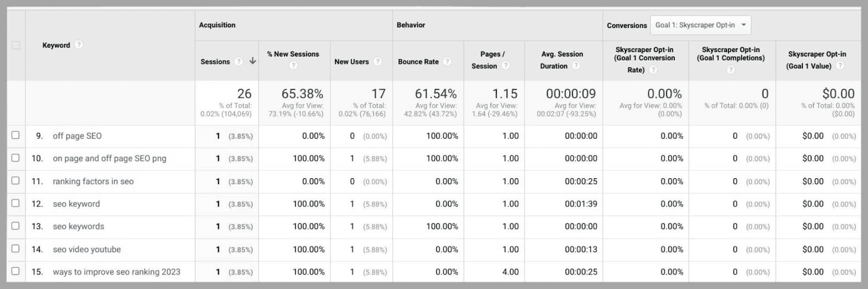Sort table by New Users column
868x289 pixels.
(351, 61)
